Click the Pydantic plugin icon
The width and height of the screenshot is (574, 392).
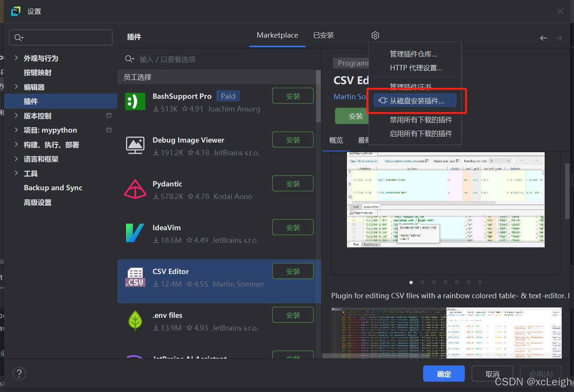135,189
